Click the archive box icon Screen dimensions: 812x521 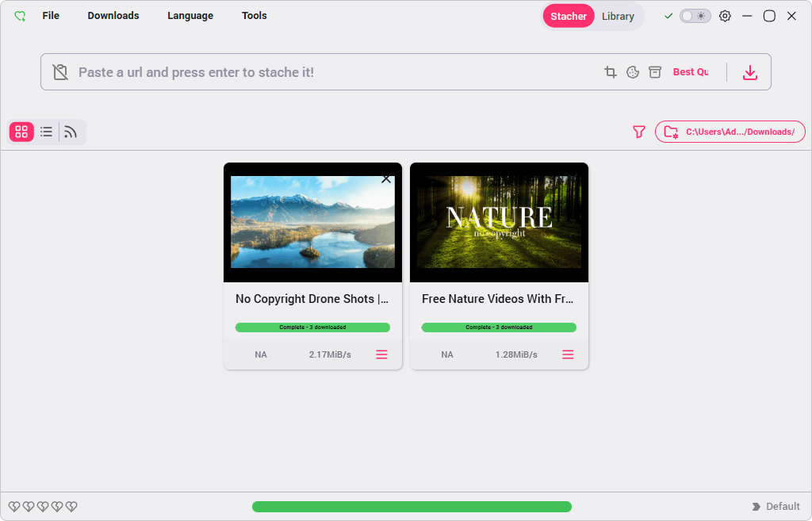point(655,72)
